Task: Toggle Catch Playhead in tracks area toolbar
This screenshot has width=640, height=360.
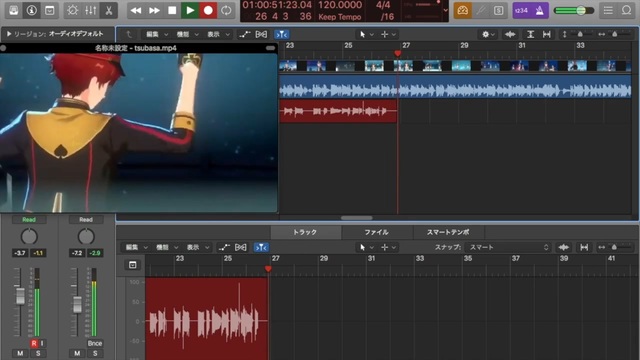Action: pyautogui.click(x=282, y=35)
